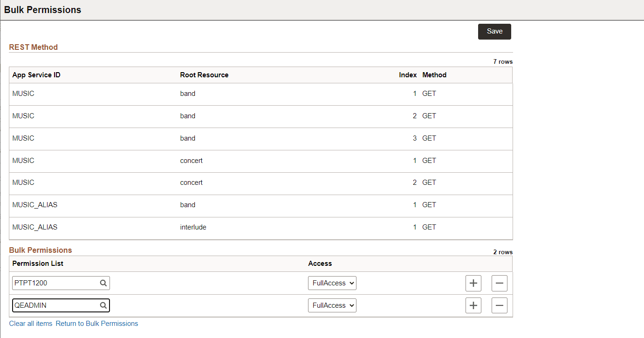Open the lookup search for QEADMIN
This screenshot has height=338, width=644.
click(x=103, y=305)
